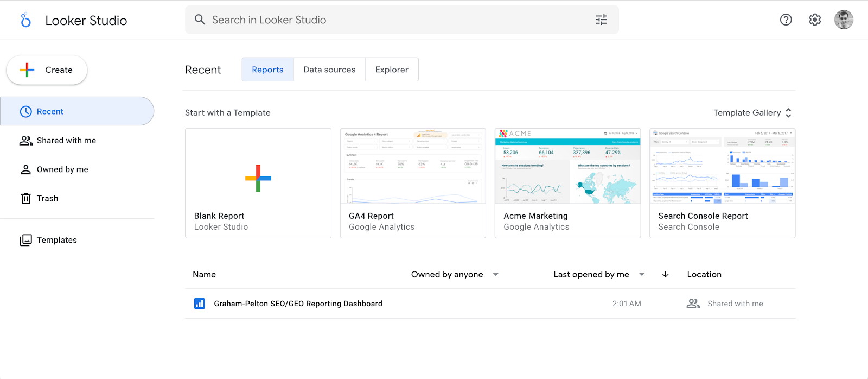Click the Looker Studio logo icon
The width and height of the screenshot is (868, 379).
tap(25, 20)
